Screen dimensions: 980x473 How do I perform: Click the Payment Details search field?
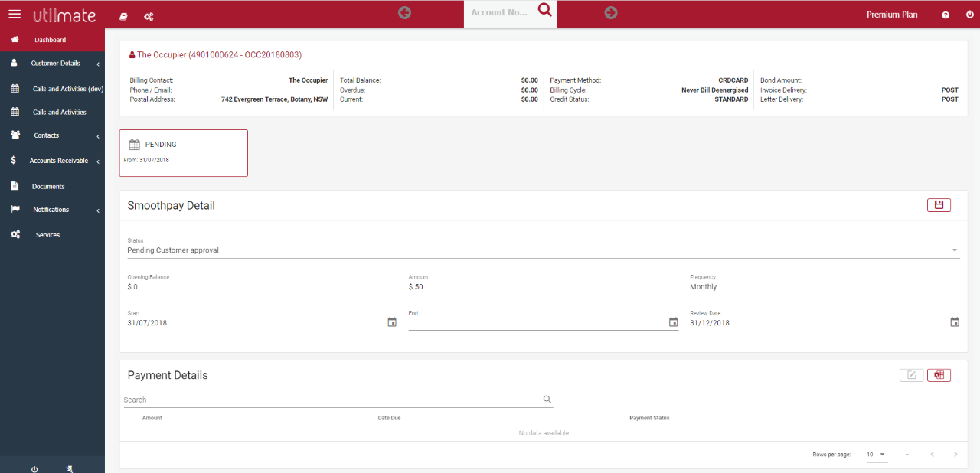(331, 400)
